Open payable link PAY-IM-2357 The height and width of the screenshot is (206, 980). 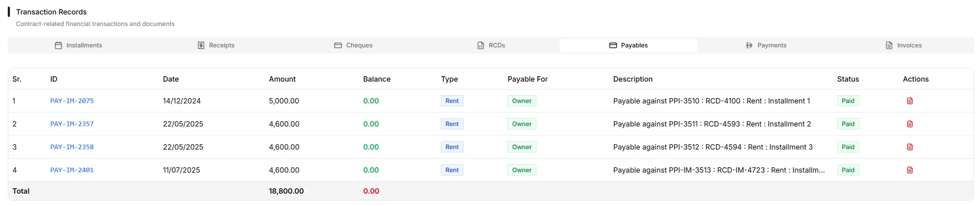72,124
